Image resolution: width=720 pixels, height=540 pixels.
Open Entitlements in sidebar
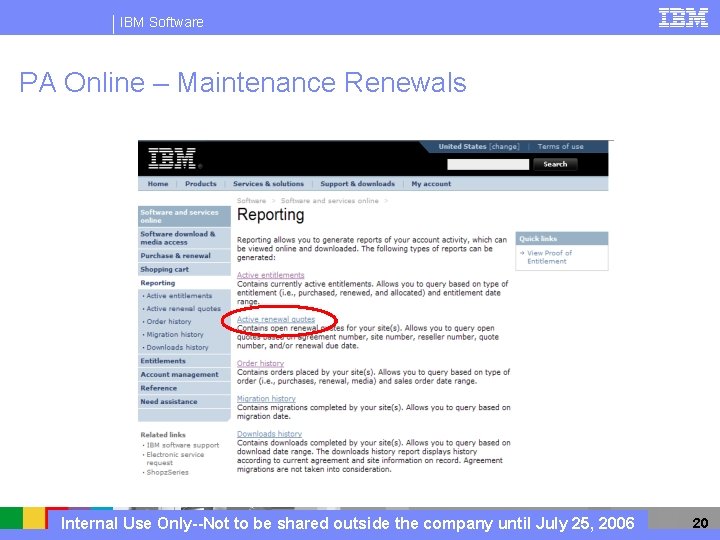click(184, 361)
